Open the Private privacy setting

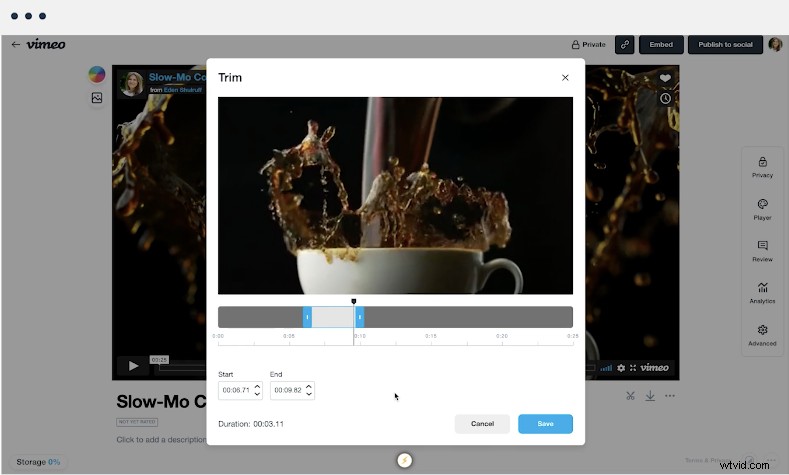(x=588, y=44)
